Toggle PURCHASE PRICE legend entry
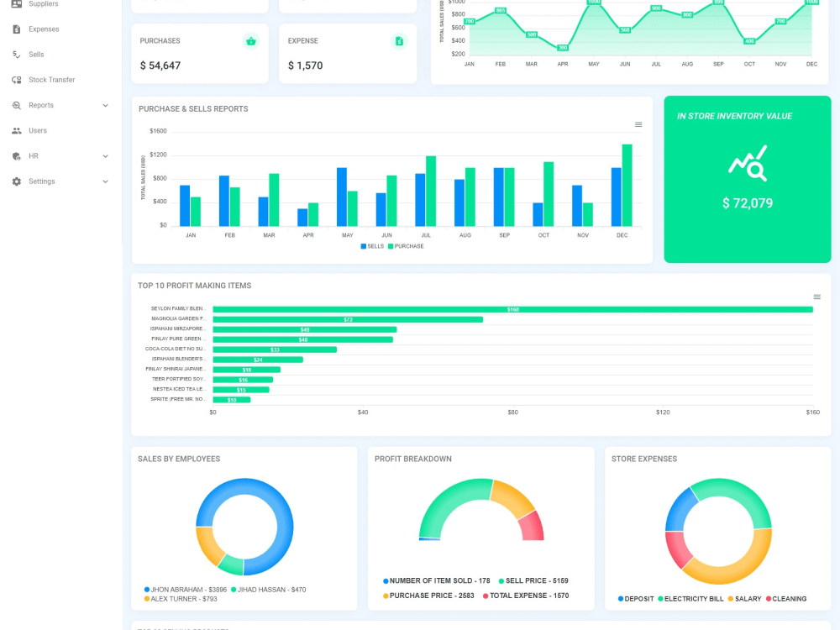840x630 pixels. pos(428,596)
